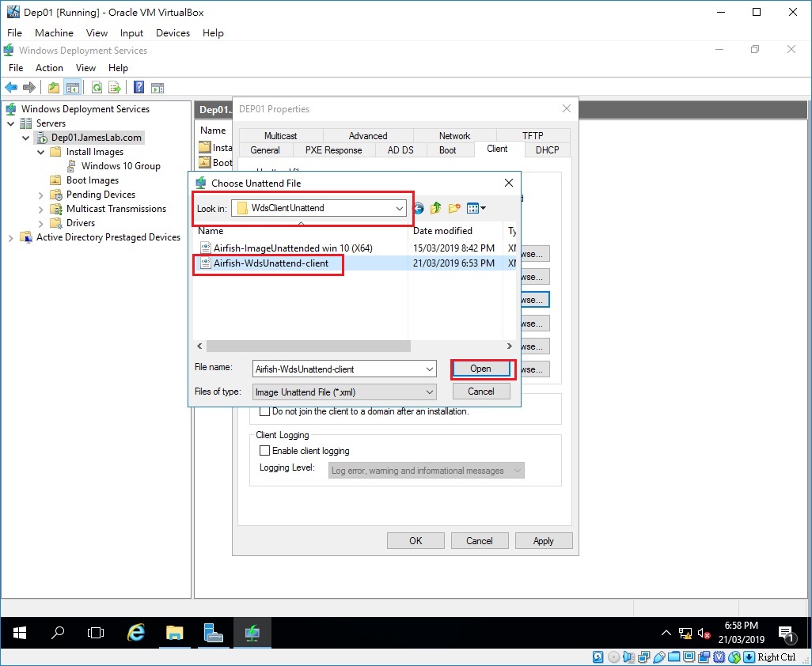
Task: Enable client logging
Action: click(265, 449)
